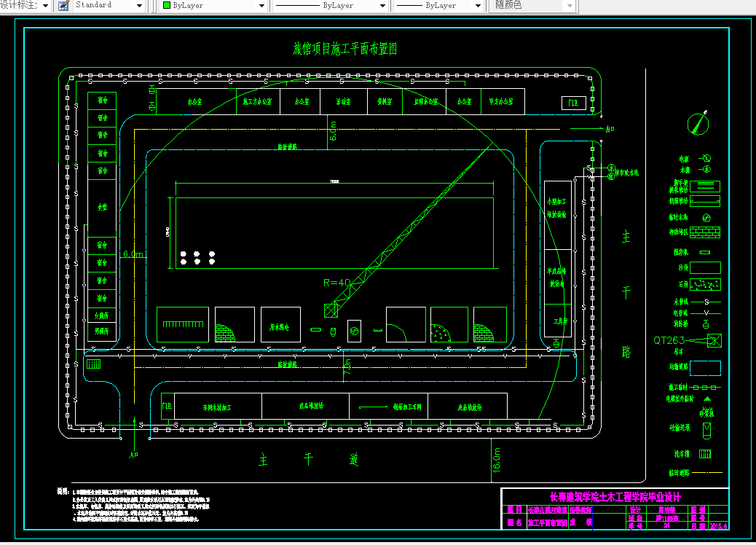Select the 门卫 label at top right
The height and width of the screenshot is (545, 756).
573,103
